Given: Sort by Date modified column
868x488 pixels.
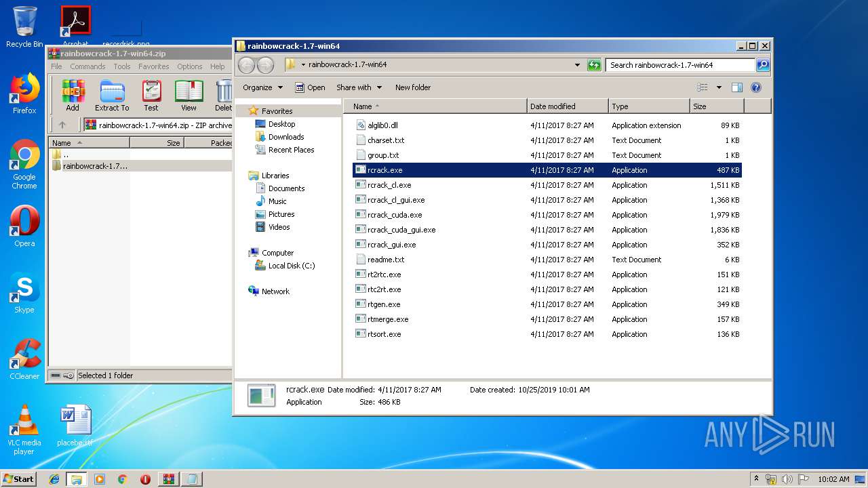Looking at the screenshot, I should click(568, 106).
